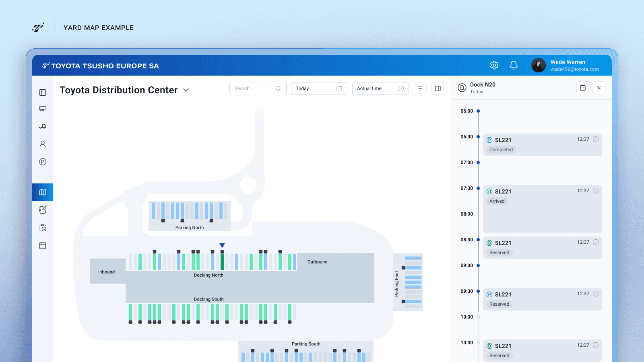Click info icon on 09:30 Reserved card
Image resolution: width=644 pixels, height=362 pixels.
tap(596, 294)
